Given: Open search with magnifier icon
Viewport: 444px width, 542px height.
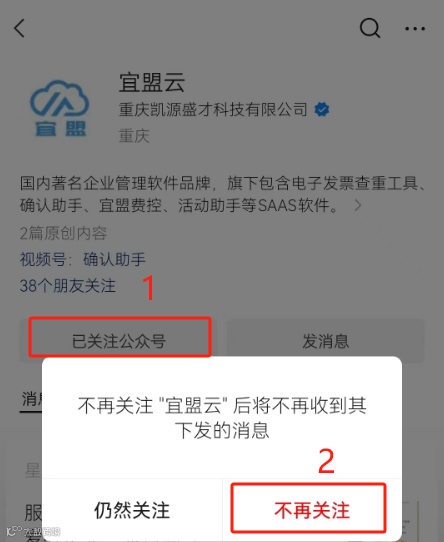Looking at the screenshot, I should [x=370, y=28].
